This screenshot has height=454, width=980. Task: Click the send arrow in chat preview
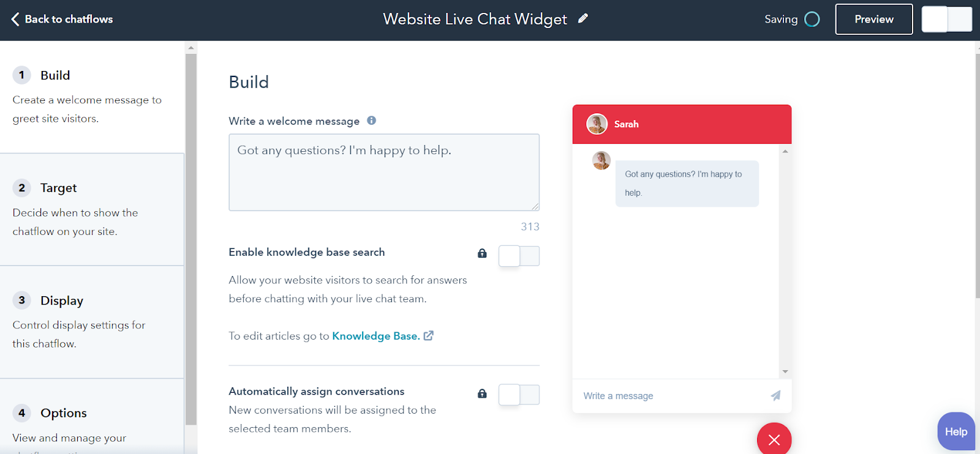click(x=775, y=396)
